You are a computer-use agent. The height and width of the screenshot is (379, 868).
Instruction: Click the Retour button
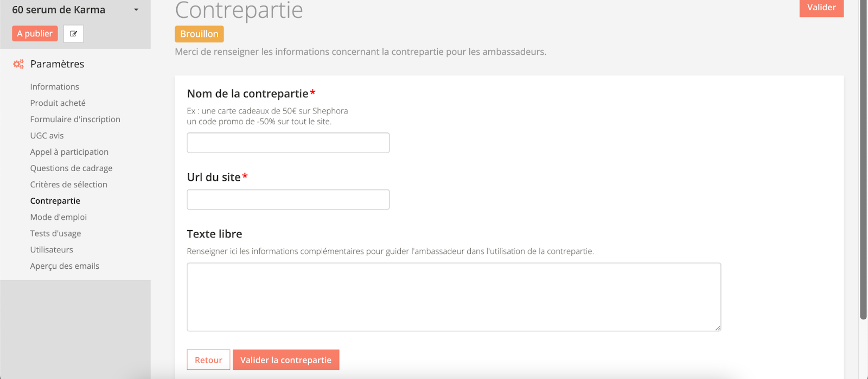pos(208,360)
